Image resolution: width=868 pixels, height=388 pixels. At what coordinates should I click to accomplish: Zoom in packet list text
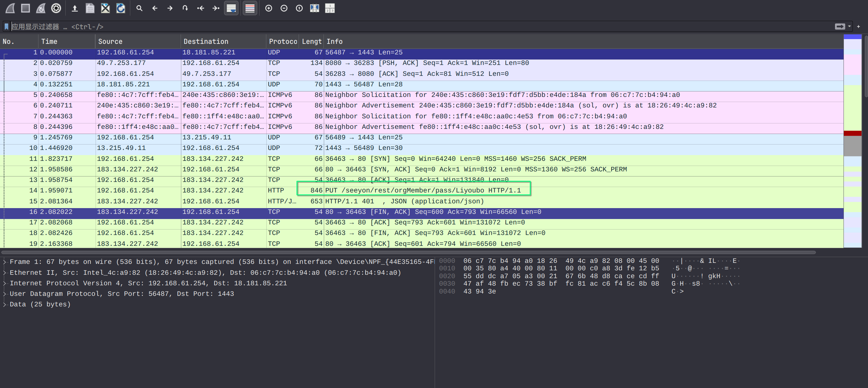269,8
